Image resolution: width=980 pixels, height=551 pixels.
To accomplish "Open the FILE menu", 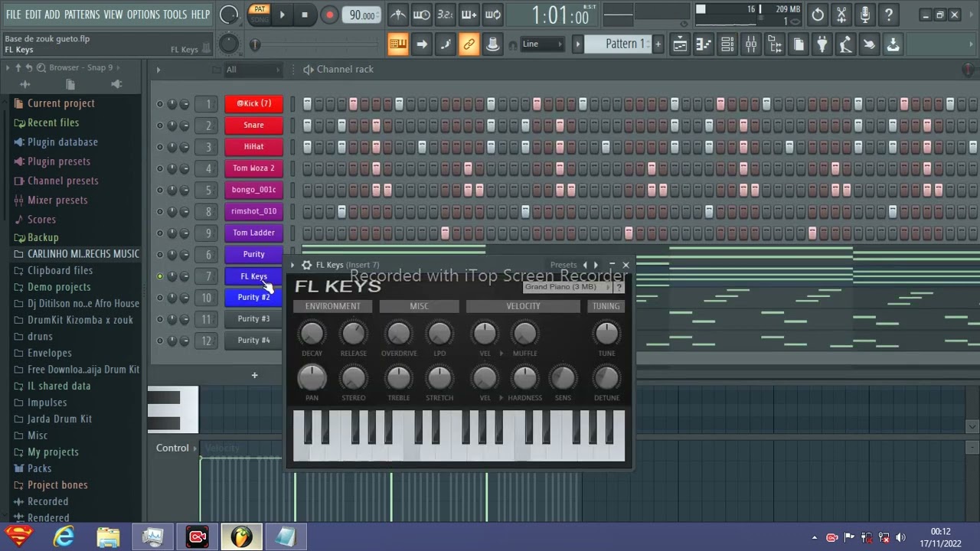I will click(x=14, y=15).
